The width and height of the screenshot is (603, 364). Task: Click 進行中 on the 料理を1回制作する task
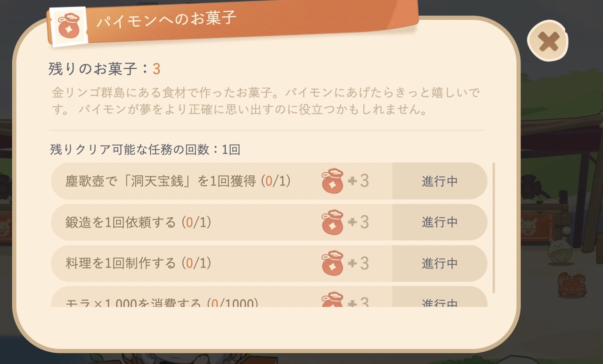click(439, 263)
